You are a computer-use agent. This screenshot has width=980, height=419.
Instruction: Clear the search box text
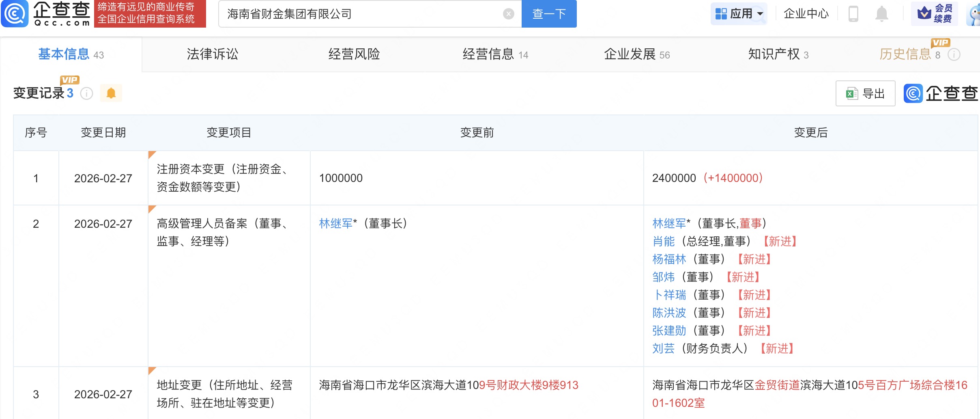coord(508,14)
